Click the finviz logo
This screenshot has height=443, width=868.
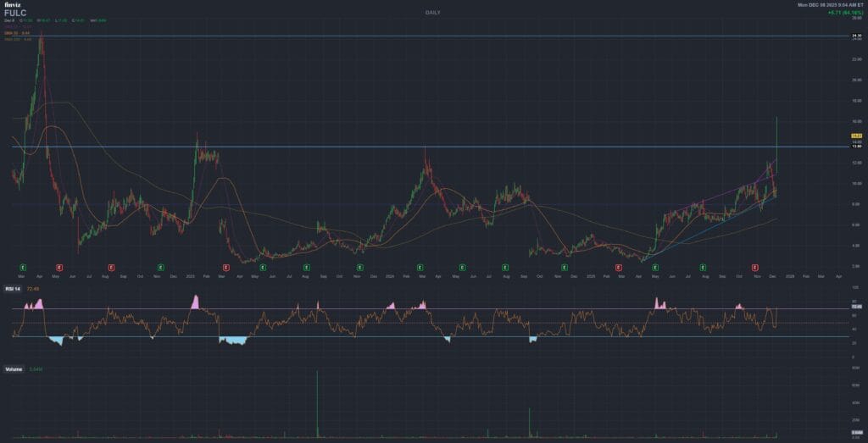[x=11, y=5]
